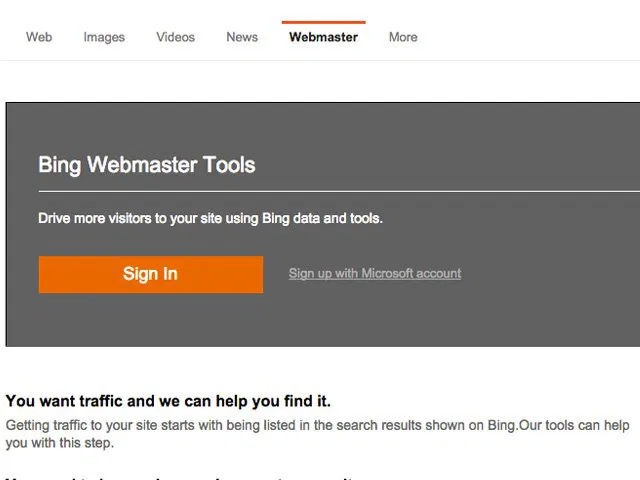This screenshot has height=480, width=640.
Task: Expand the More menu
Action: pos(403,37)
